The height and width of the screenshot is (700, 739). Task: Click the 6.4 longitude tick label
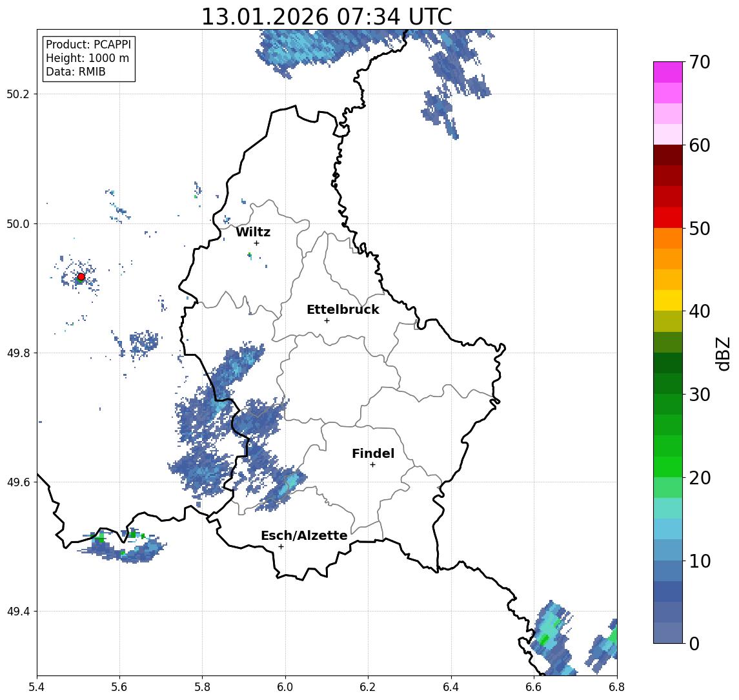click(451, 687)
